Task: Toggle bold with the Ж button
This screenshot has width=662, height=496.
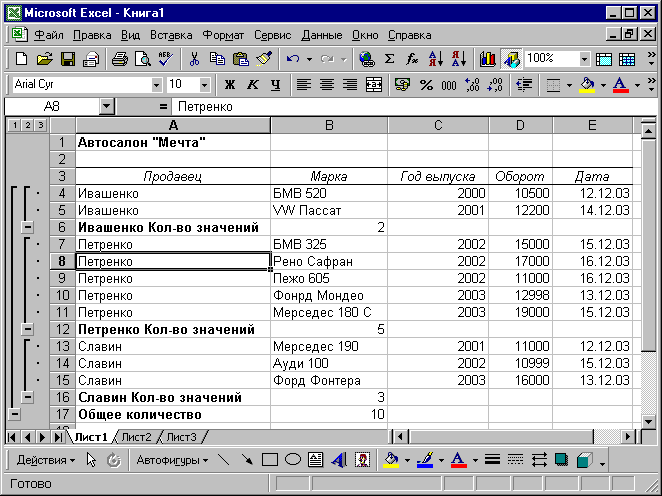Action: click(230, 85)
